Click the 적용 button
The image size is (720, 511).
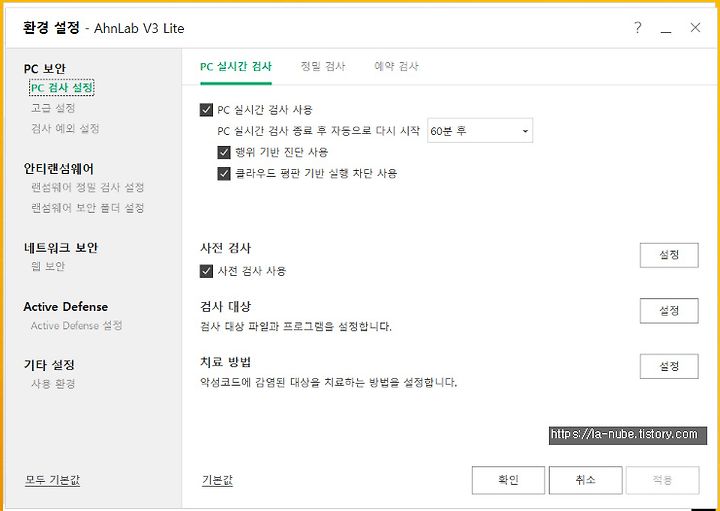[663, 480]
